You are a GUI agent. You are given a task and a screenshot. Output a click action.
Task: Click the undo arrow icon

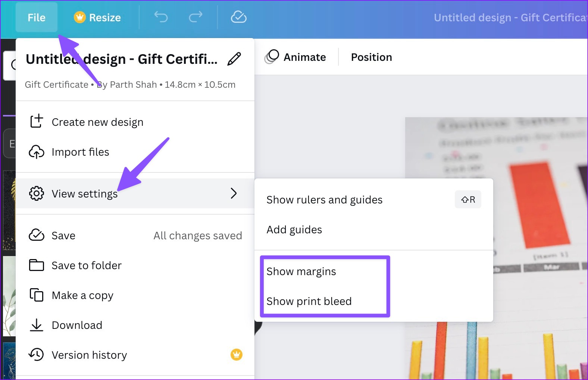pos(161,17)
